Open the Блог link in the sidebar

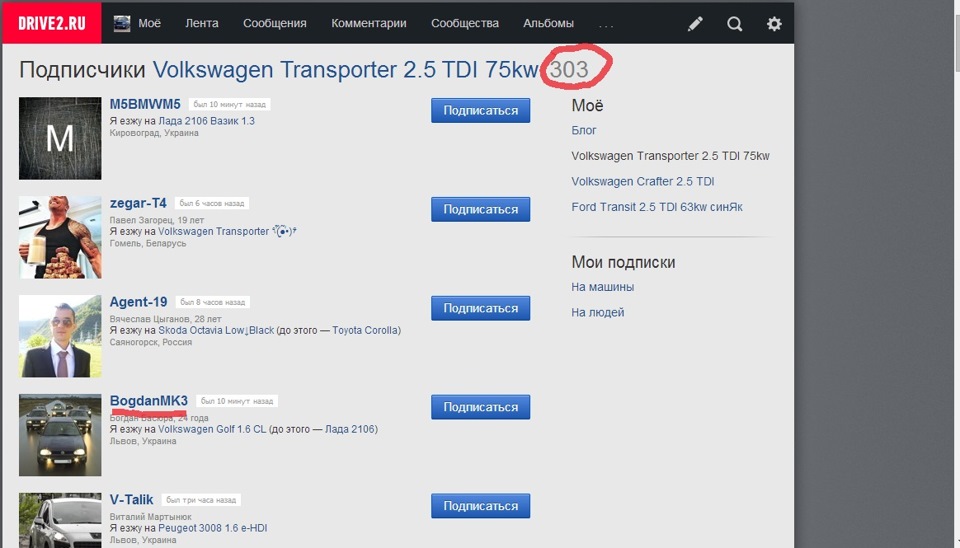pyautogui.click(x=583, y=130)
